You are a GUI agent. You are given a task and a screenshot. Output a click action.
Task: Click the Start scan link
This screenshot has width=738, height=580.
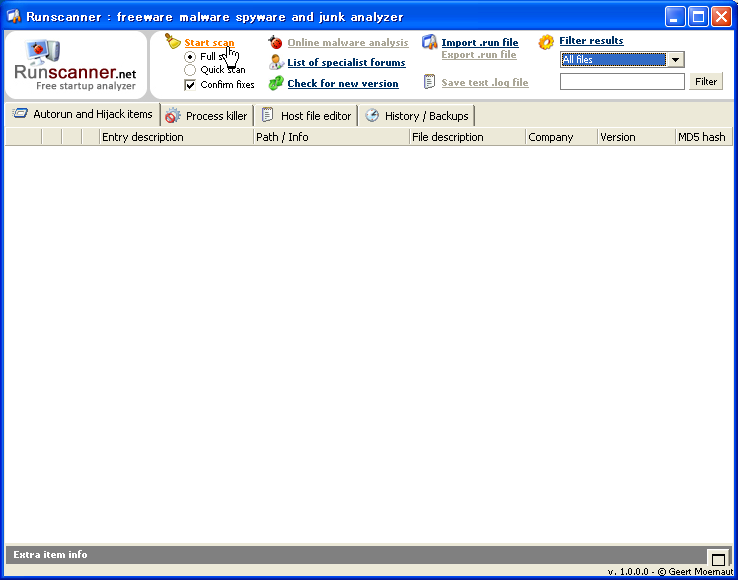209,43
